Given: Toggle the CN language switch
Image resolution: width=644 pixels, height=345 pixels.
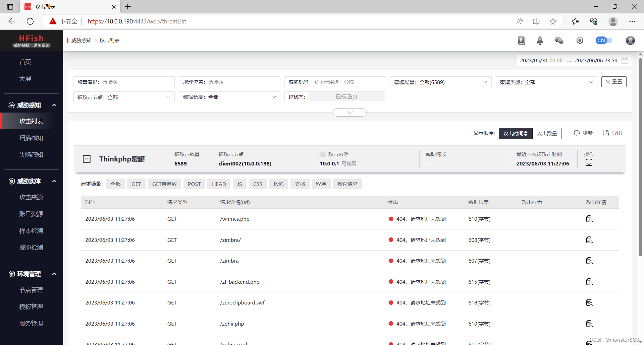Looking at the screenshot, I should click(x=604, y=41).
